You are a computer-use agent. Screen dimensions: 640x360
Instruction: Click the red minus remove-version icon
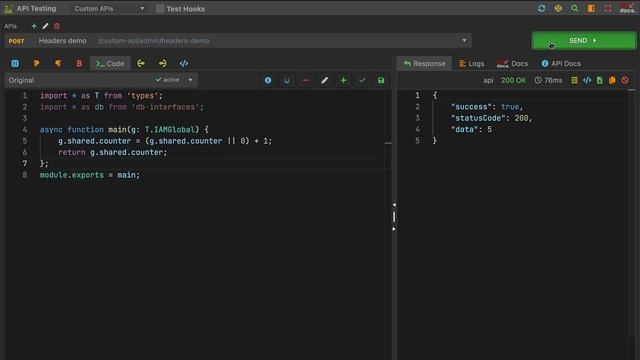point(306,80)
